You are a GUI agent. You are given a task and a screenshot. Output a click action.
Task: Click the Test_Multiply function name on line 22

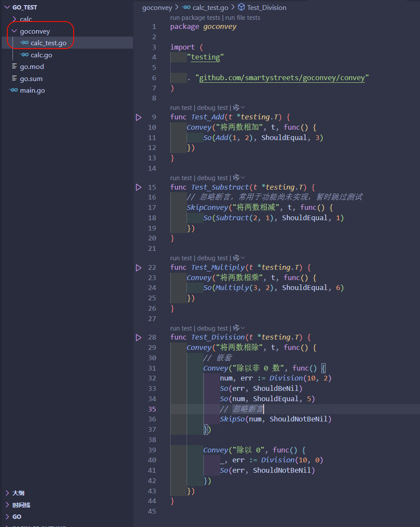(x=218, y=268)
